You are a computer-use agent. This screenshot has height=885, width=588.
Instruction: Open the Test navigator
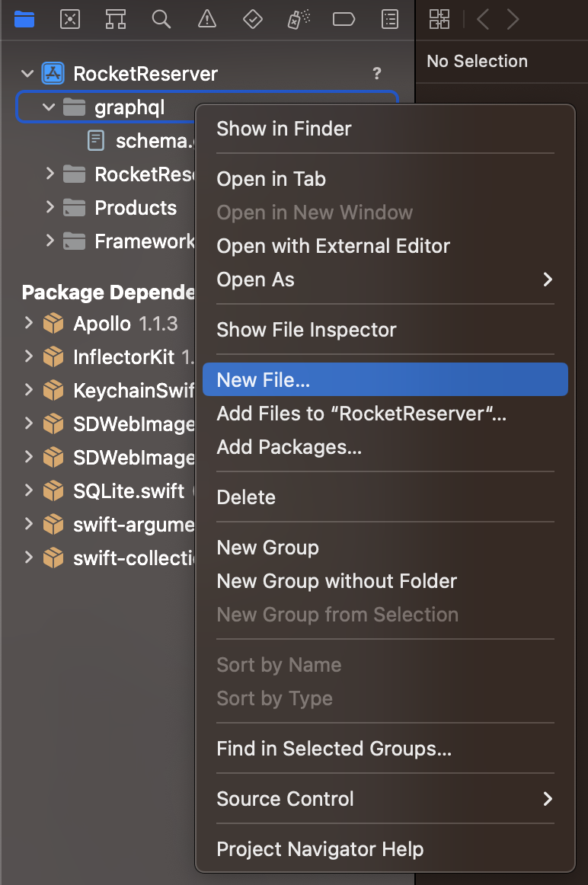(252, 19)
